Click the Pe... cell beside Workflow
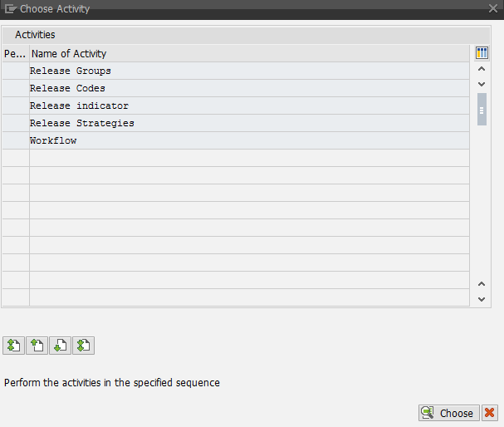The image size is (504, 427). point(15,140)
